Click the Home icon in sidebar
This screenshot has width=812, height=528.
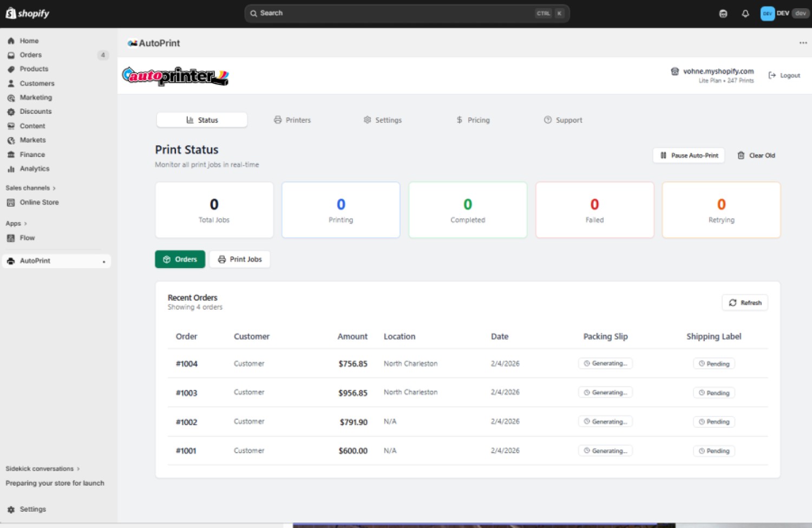click(11, 41)
